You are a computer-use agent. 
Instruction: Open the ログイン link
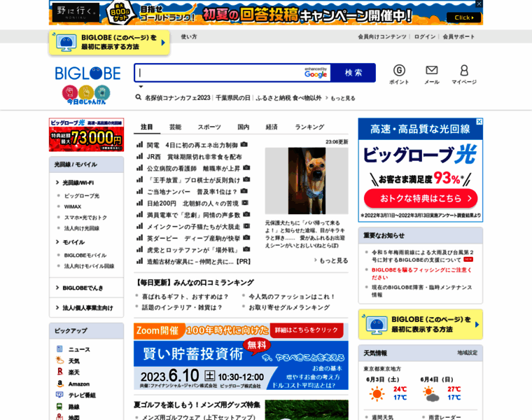424,36
